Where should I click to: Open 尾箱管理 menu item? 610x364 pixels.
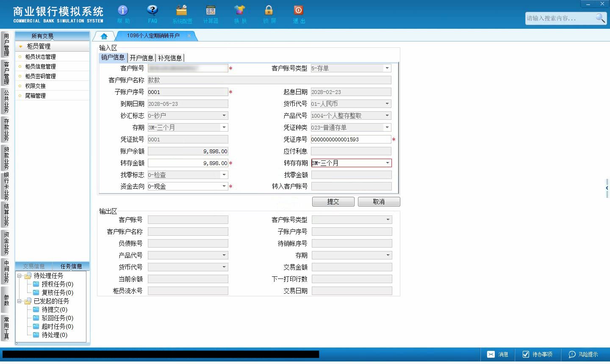pyautogui.click(x=35, y=96)
